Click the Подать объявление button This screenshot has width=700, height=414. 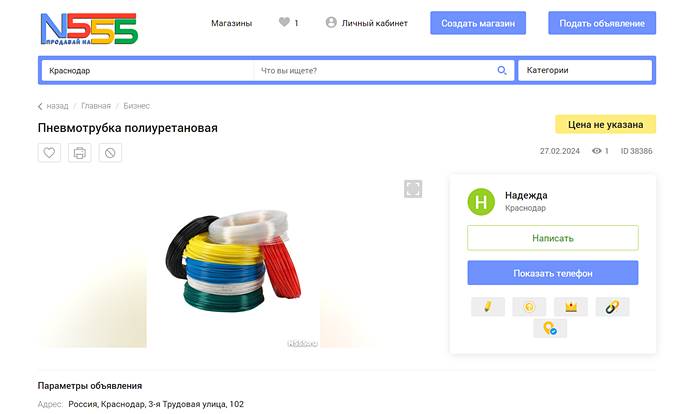(x=602, y=23)
